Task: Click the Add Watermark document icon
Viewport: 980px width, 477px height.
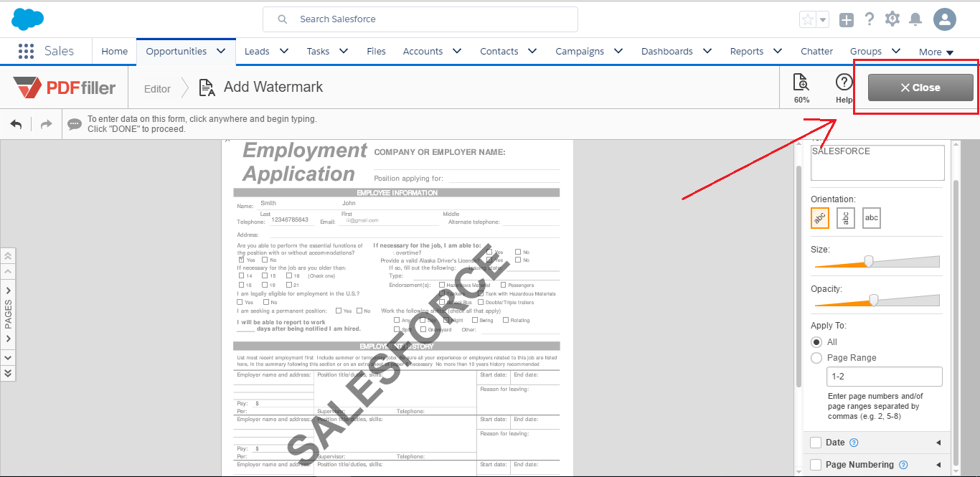Action: click(x=207, y=88)
